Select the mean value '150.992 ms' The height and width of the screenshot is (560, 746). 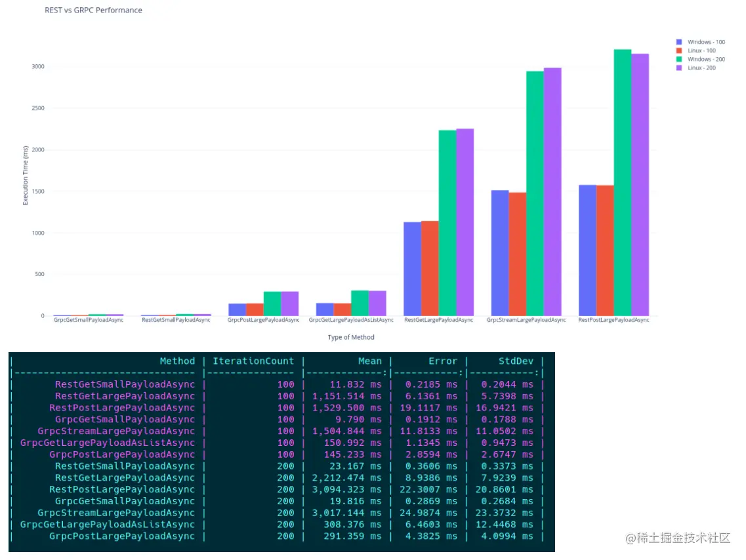pyautogui.click(x=352, y=443)
